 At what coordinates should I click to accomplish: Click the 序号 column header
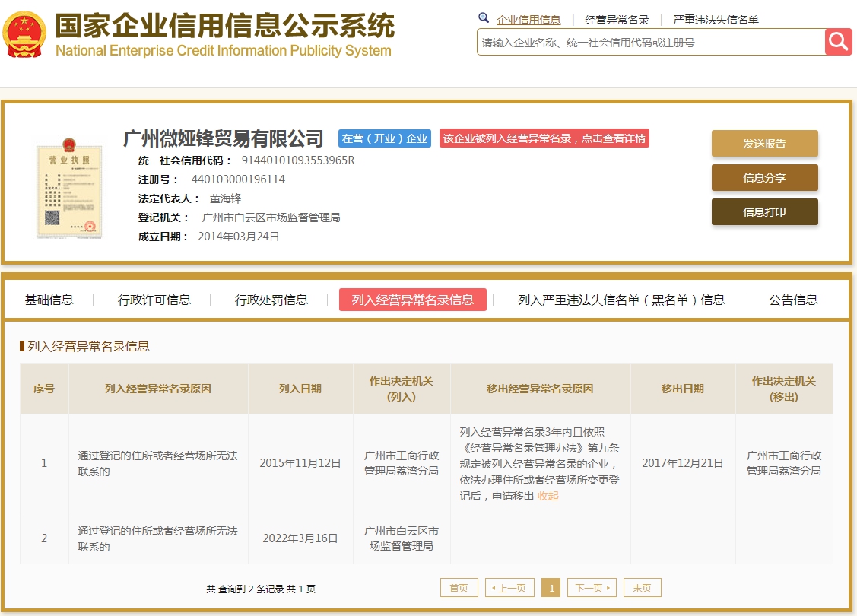pos(44,389)
